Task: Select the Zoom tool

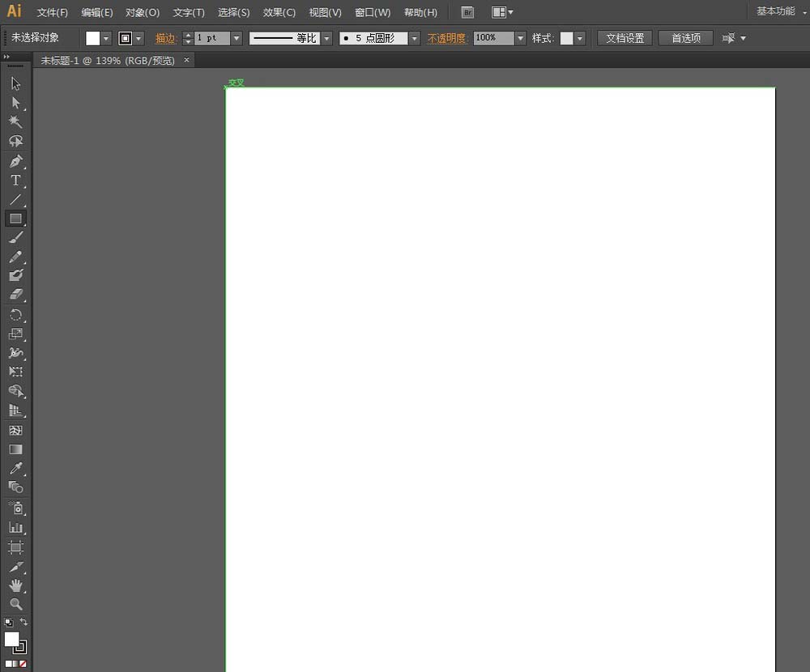Action: 15,604
